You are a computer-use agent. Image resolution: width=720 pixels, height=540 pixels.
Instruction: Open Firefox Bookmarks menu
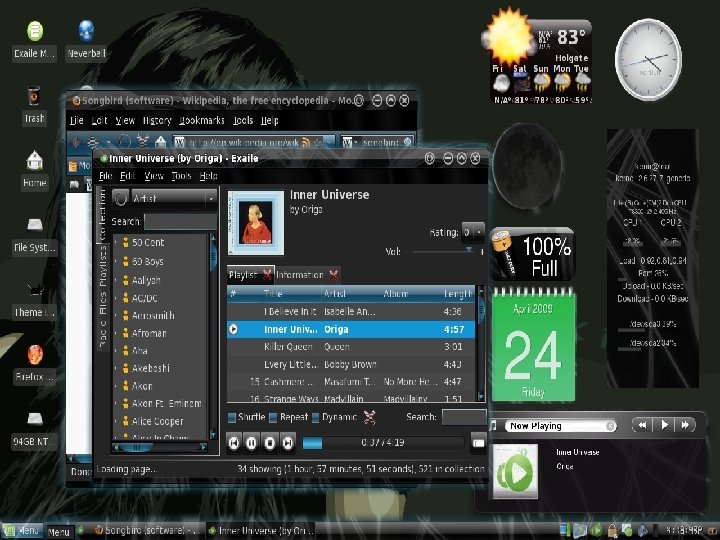[x=202, y=120]
